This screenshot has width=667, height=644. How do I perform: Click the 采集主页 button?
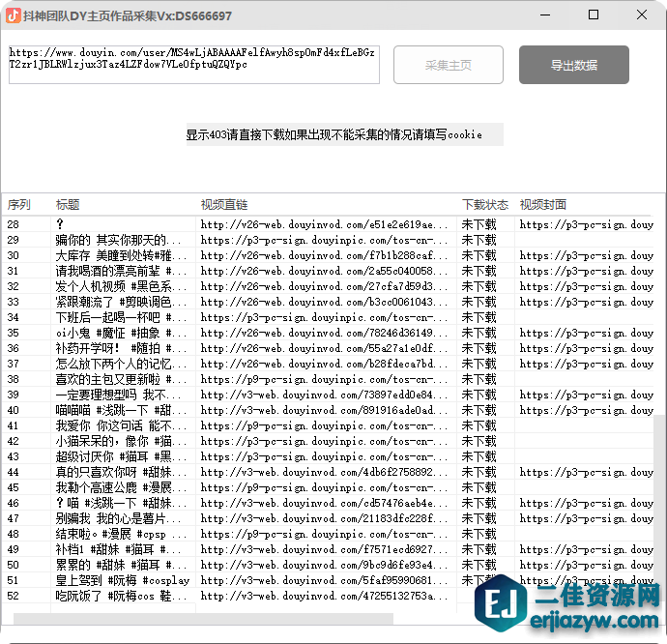point(449,65)
